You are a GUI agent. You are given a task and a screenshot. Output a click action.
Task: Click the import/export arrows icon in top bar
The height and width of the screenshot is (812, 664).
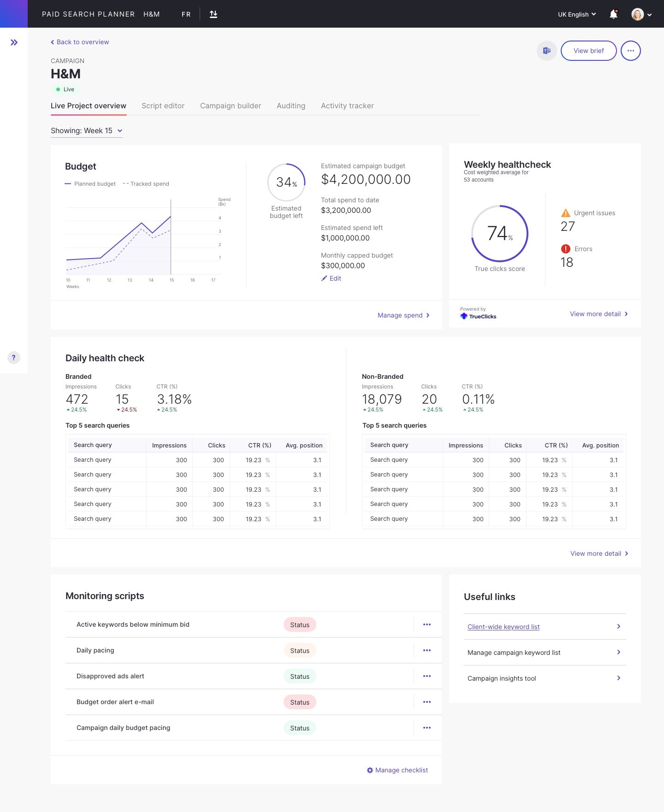point(213,14)
